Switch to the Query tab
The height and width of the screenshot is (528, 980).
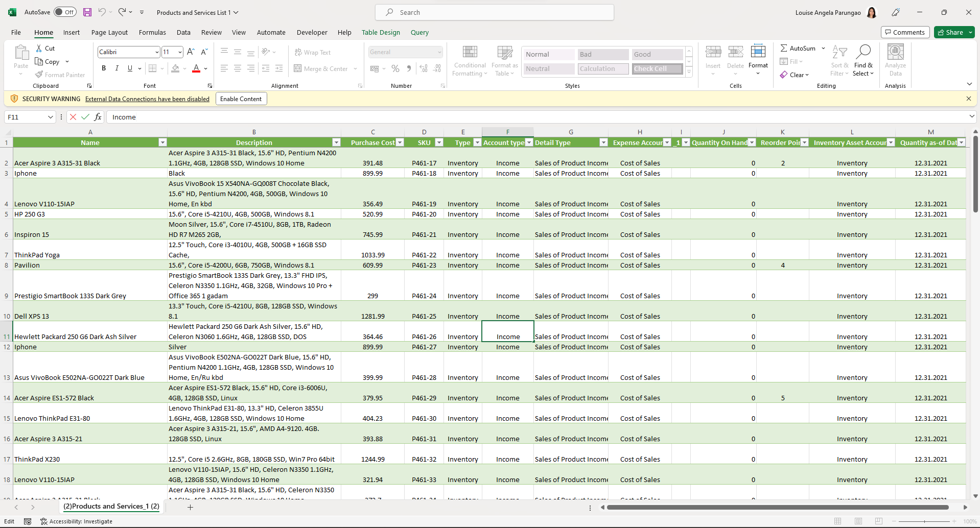point(419,32)
